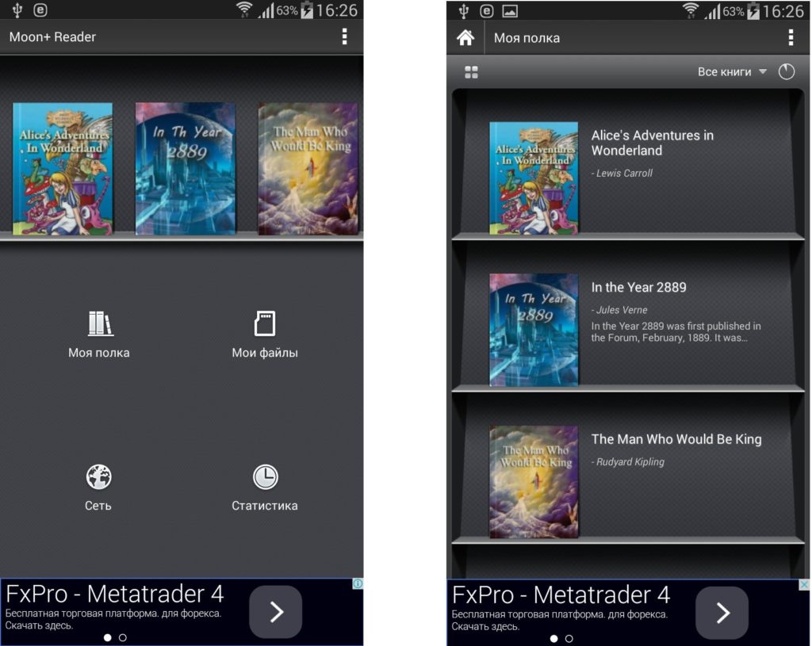Screen dimensions: 812x646
Task: Click 'FxPro - Metatrader 4' headline on right ad
Action: click(561, 594)
